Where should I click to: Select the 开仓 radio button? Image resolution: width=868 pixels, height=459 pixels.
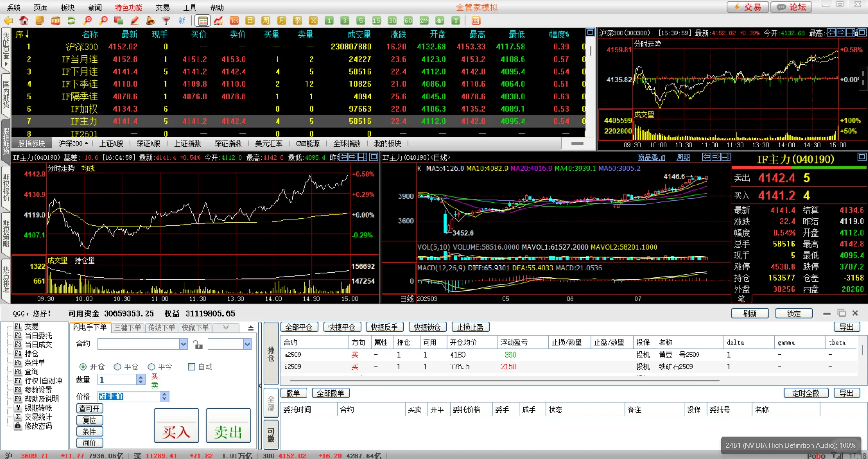(83, 367)
